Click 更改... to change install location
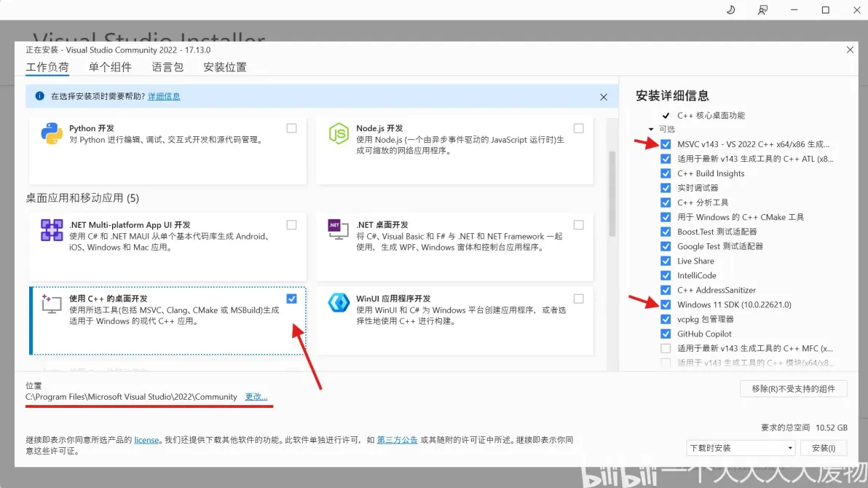This screenshot has height=488, width=868. coord(256,397)
